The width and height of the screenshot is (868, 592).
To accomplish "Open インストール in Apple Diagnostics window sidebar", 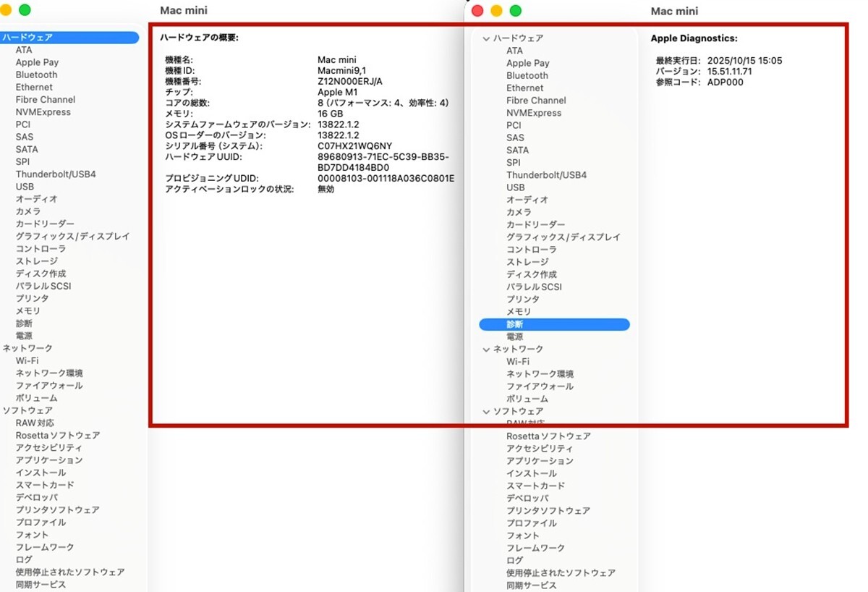I will click(532, 473).
